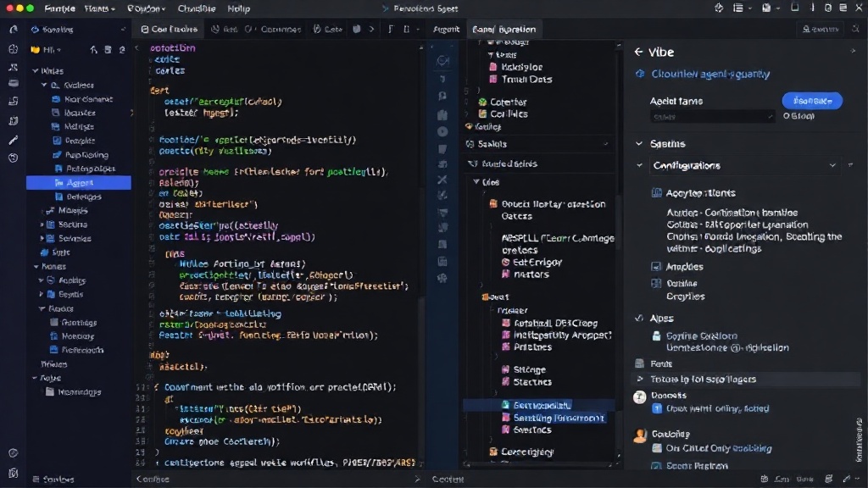Select the Canel Bgration tab
The height and width of the screenshot is (488, 868).
(x=504, y=29)
